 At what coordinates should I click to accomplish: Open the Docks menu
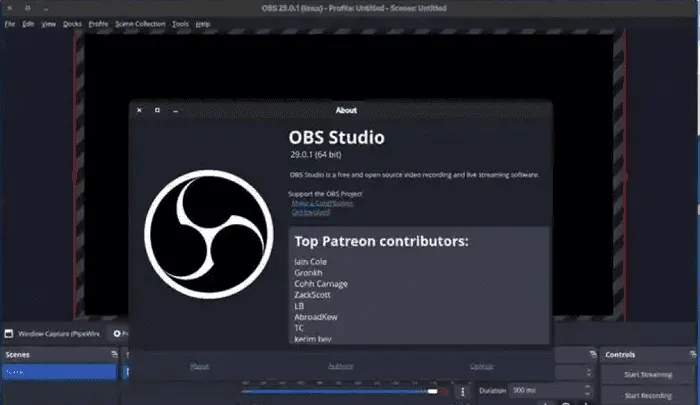72,24
